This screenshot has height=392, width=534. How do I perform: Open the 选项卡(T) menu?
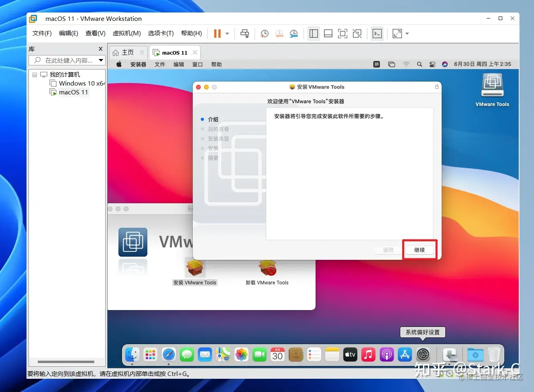(161, 33)
